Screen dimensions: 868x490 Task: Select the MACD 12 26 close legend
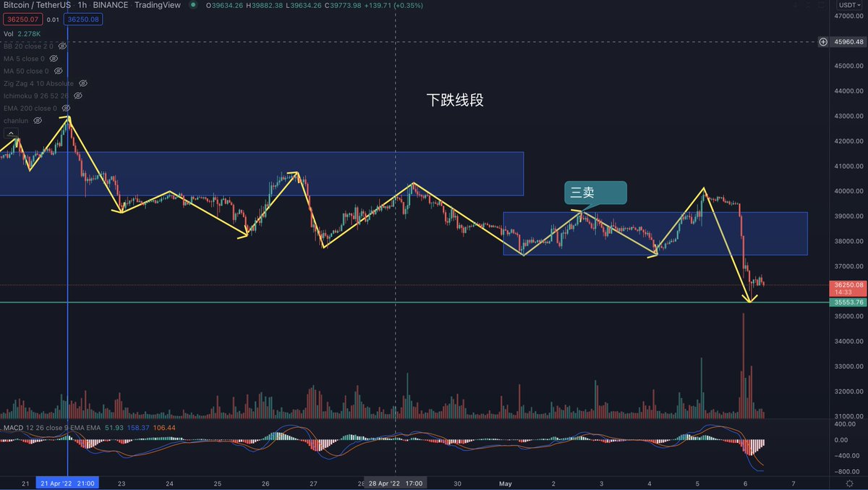52,428
